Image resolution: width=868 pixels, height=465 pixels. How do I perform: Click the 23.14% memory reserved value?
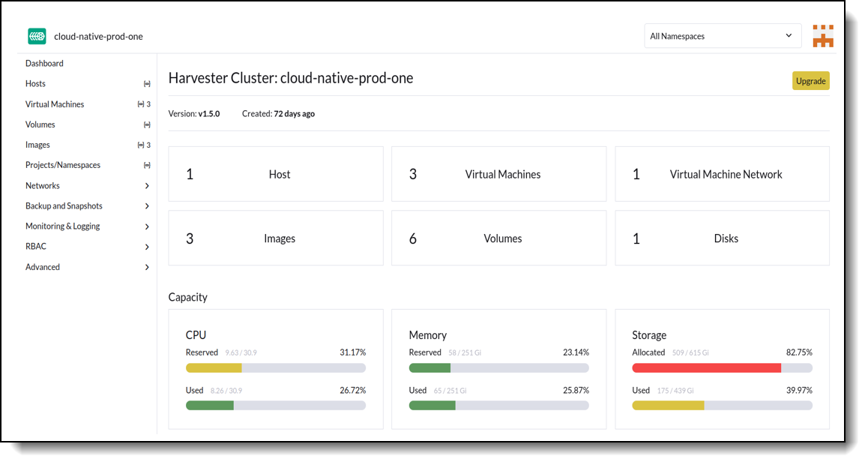coord(576,352)
